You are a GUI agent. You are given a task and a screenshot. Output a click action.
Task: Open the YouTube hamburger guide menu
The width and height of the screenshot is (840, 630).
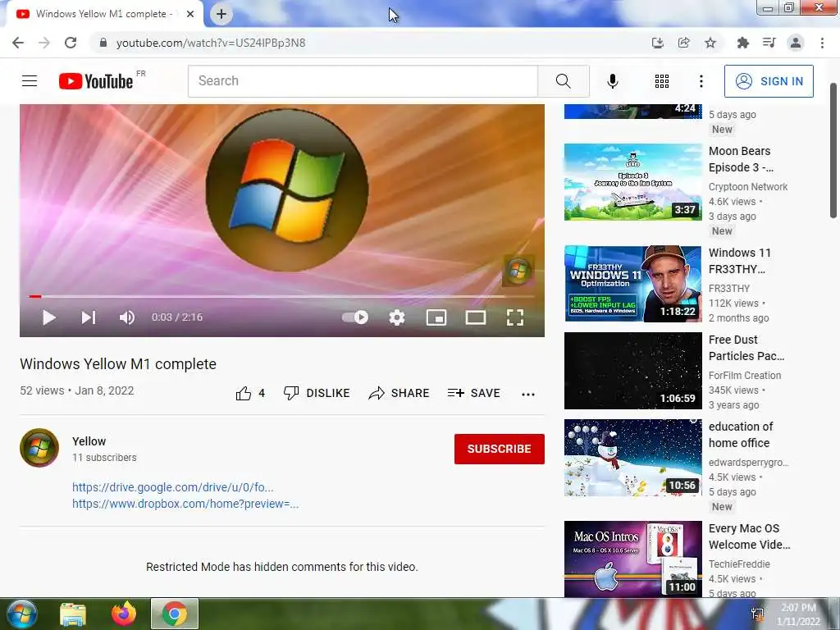click(x=30, y=81)
